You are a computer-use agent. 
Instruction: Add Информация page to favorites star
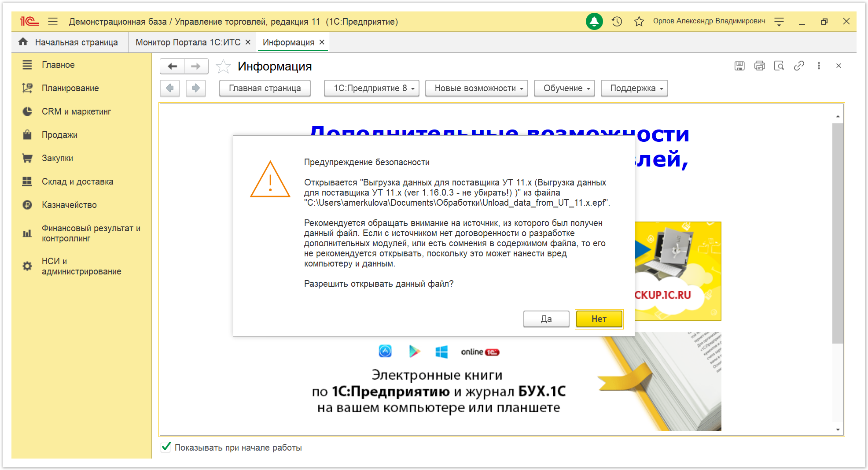223,67
